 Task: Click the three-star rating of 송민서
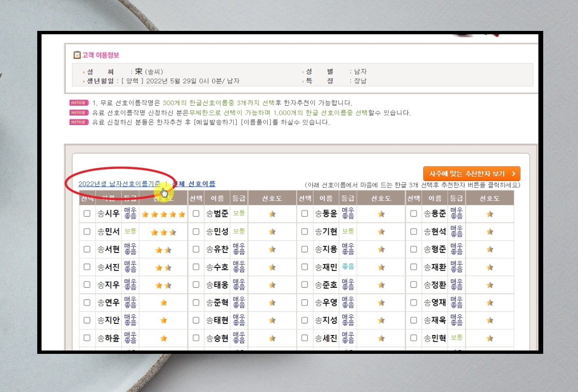[x=163, y=232]
